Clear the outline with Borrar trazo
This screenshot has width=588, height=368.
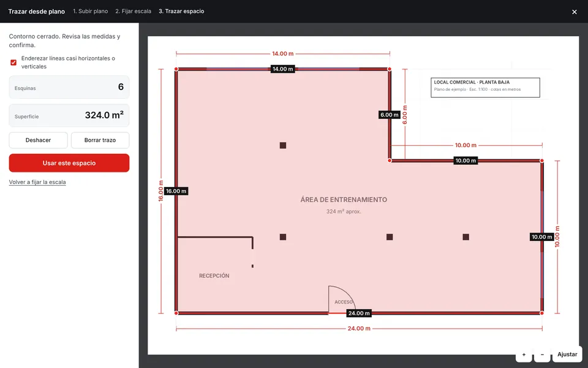100,140
